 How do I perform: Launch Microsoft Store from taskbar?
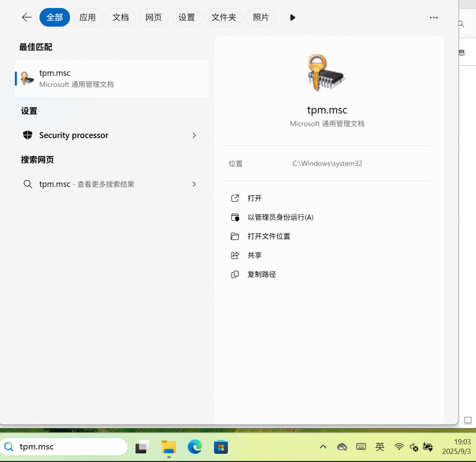(221, 447)
